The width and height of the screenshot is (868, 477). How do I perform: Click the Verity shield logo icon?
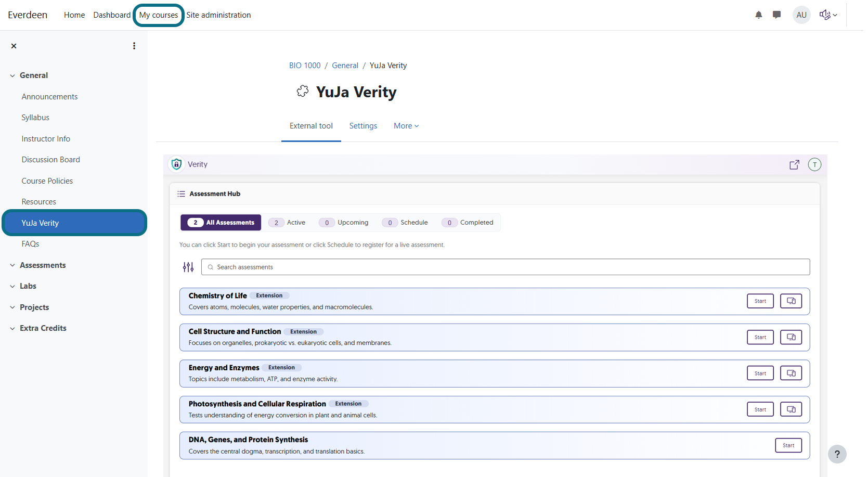point(176,164)
